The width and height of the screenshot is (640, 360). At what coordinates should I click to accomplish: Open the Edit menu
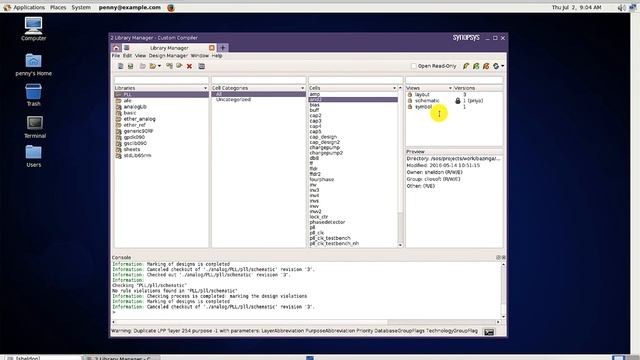[x=127, y=56]
